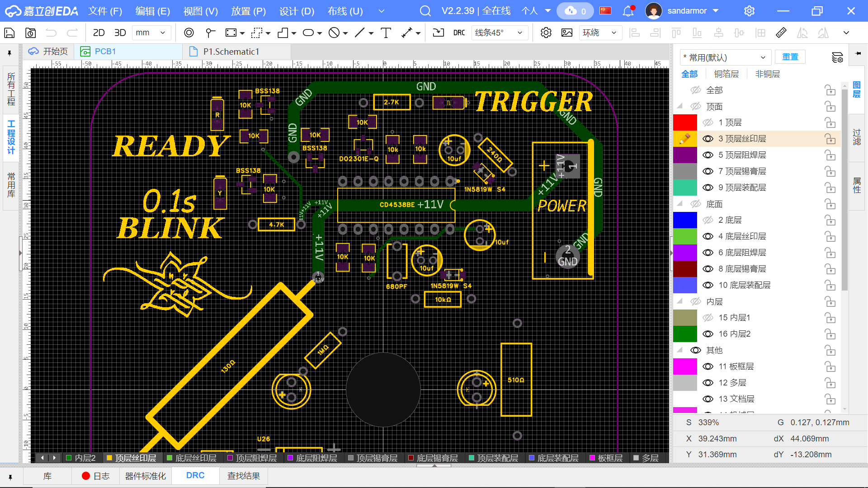Show the 1 顶层 layer
The width and height of the screenshot is (868, 488).
pyautogui.click(x=708, y=122)
